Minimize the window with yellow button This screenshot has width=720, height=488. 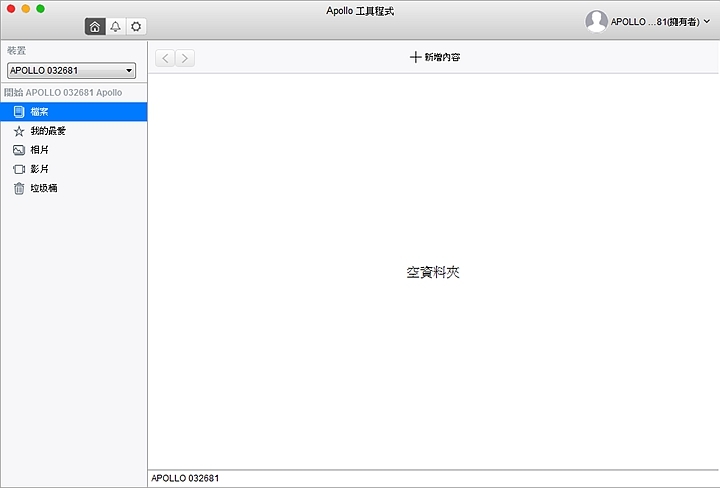click(x=25, y=9)
